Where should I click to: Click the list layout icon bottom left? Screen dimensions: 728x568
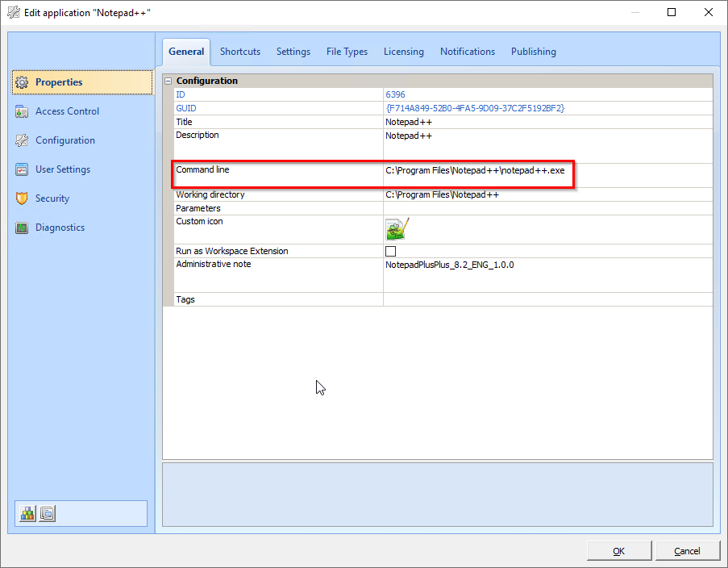pos(46,513)
